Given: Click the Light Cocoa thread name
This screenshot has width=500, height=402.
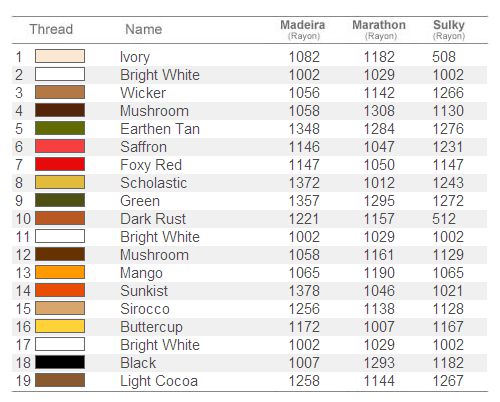Looking at the screenshot, I should click(159, 381).
